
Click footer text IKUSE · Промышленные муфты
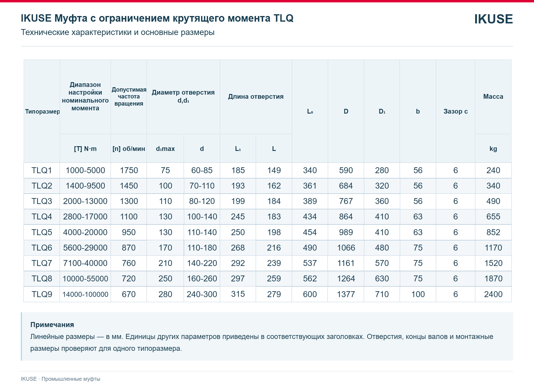tap(61, 379)
